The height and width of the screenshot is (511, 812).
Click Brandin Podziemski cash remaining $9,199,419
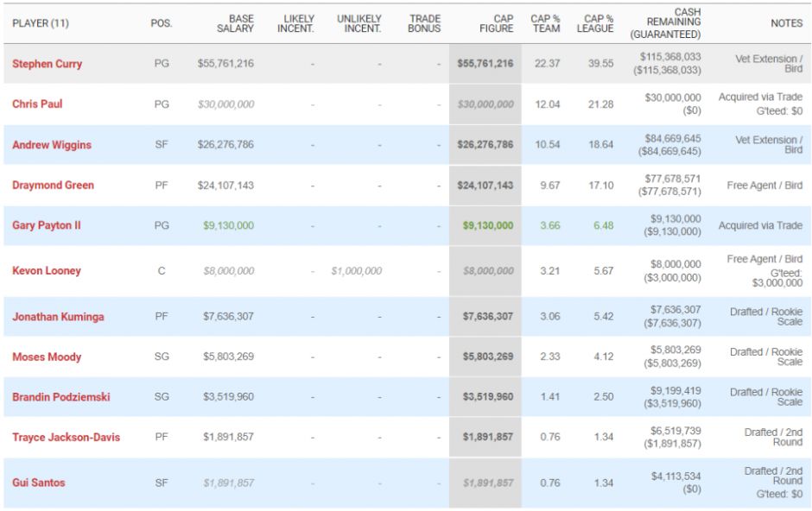click(676, 391)
